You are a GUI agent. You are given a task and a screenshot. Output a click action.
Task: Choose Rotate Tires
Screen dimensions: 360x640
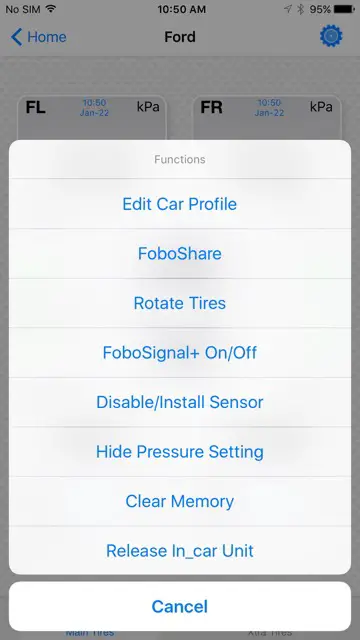click(x=180, y=303)
